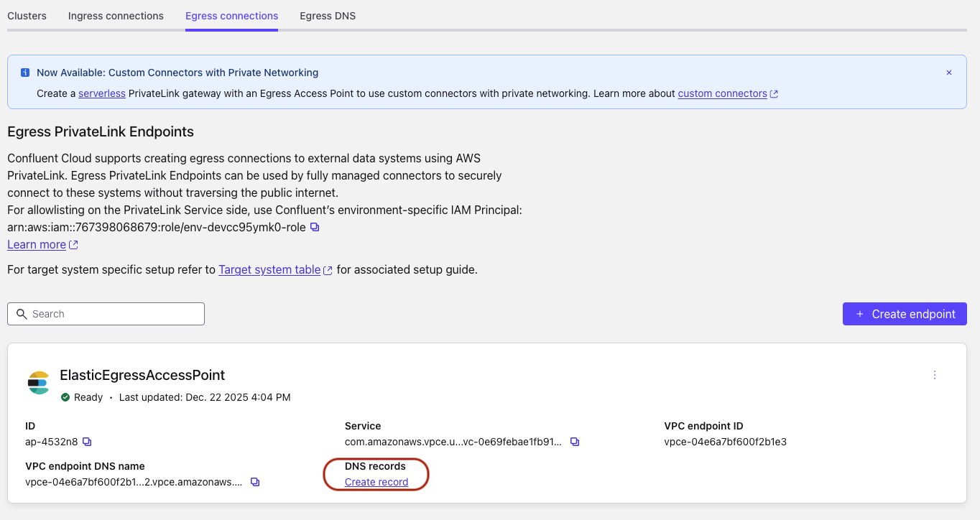Open the serverless link in the banner
This screenshot has height=520, width=980.
click(x=101, y=93)
